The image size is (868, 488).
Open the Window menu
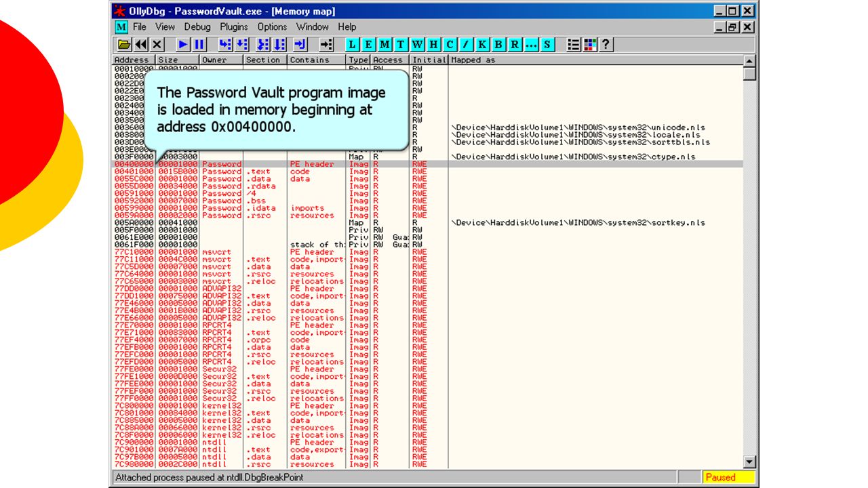point(313,27)
